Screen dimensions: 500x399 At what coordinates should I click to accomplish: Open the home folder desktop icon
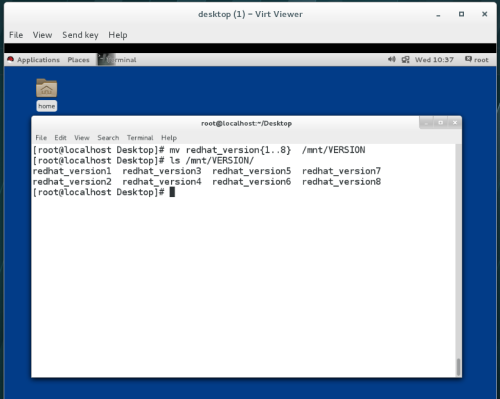(x=46, y=88)
